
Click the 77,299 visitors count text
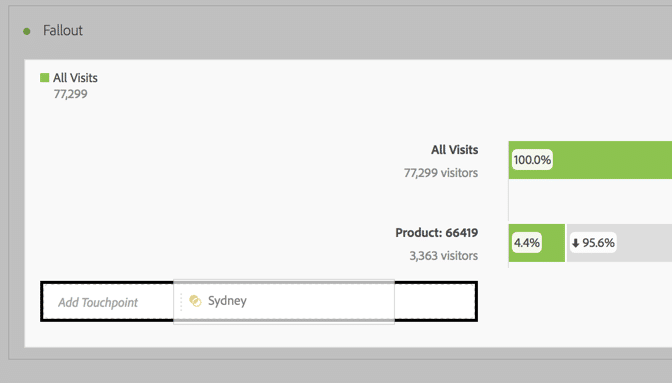click(x=441, y=173)
